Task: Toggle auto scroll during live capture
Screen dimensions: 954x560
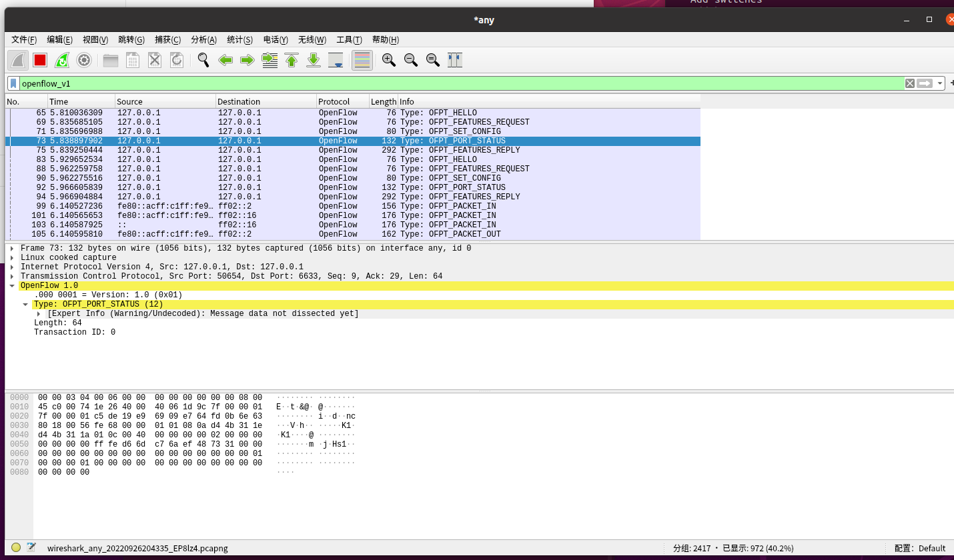Action: pos(336,60)
